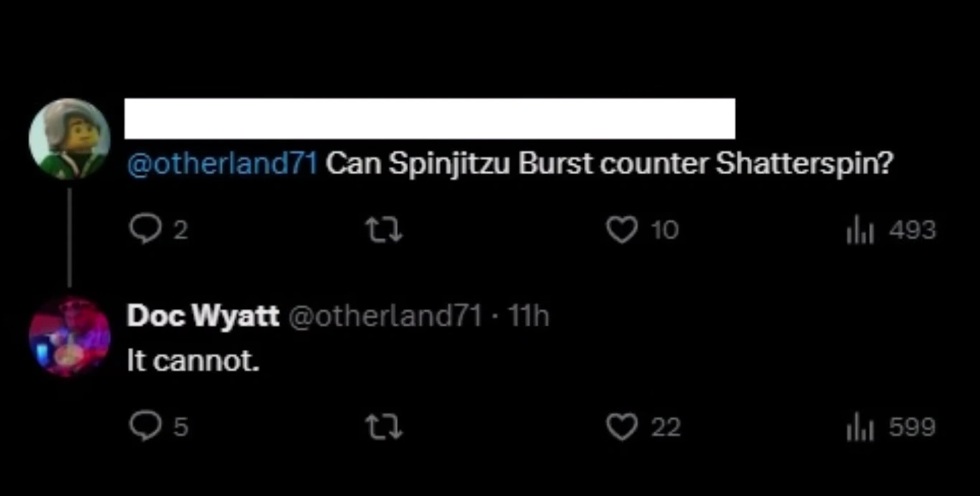Click the "Can Spinjitzu Burst counter Shatterspin?" text
The image size is (980, 496).
[x=610, y=164]
